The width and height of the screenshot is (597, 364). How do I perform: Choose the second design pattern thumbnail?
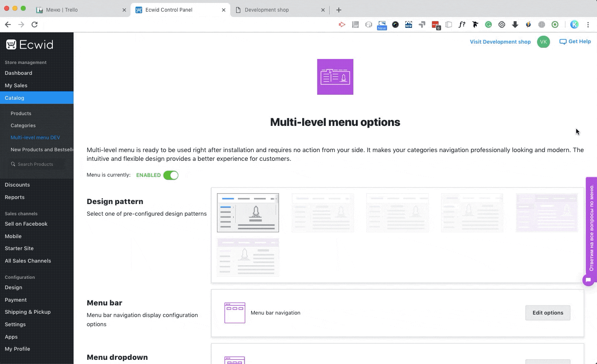pos(323,212)
